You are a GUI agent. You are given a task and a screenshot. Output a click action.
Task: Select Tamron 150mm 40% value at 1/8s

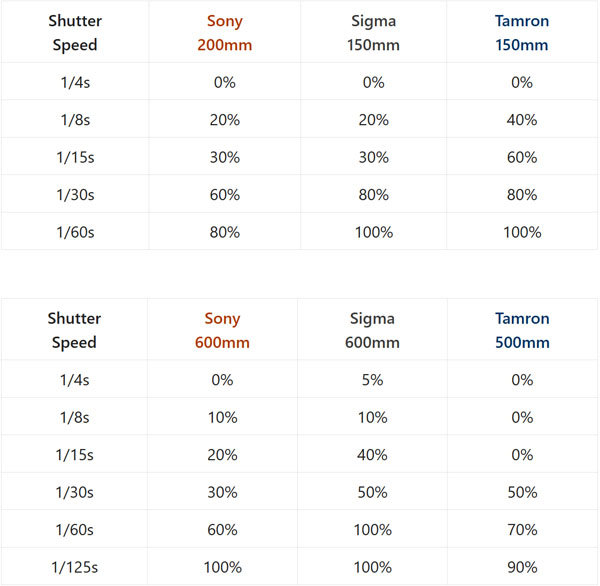pos(522,120)
